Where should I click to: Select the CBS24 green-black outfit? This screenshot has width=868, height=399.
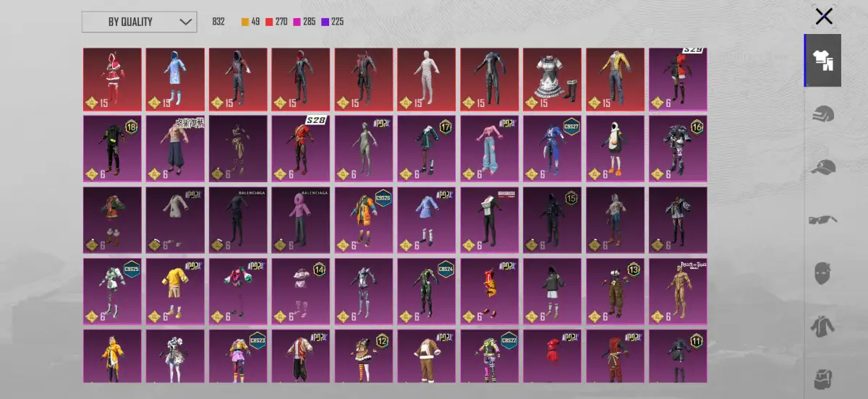[x=427, y=291]
